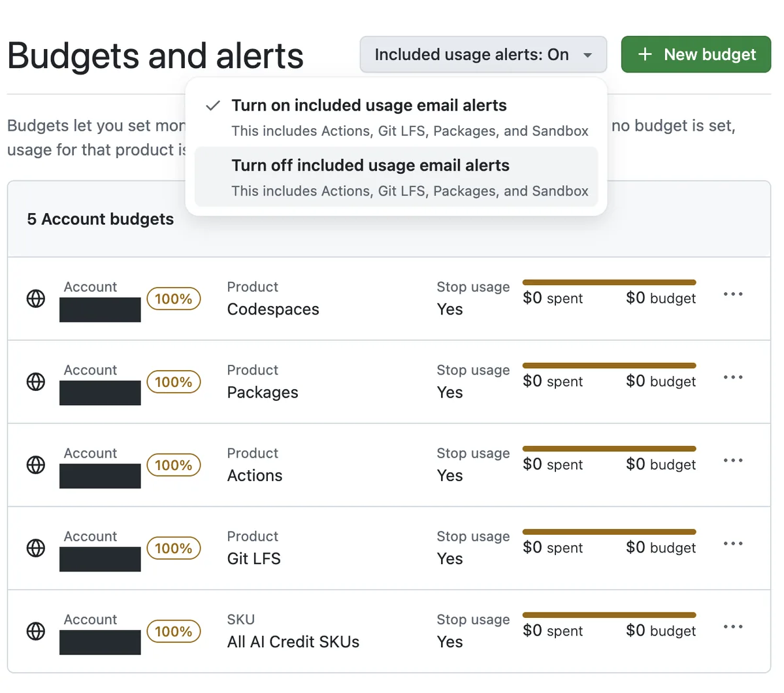
Task: Click spending progress bar for Packages
Action: point(610,365)
